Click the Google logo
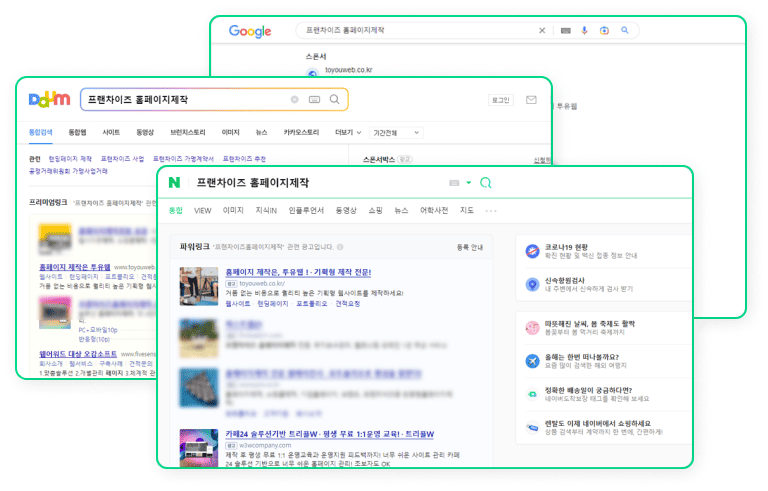The height and width of the screenshot is (491, 768). point(250,31)
